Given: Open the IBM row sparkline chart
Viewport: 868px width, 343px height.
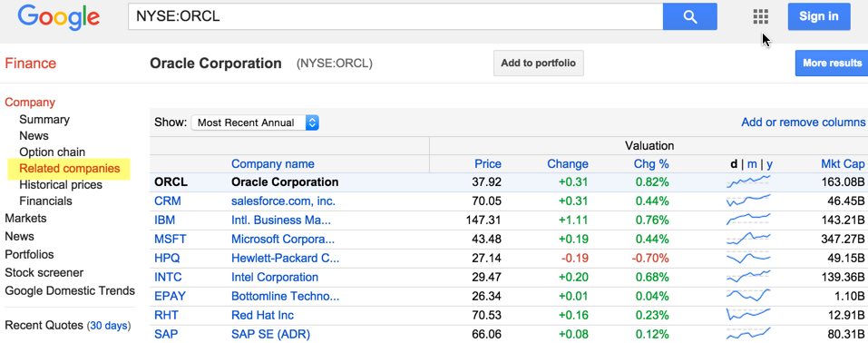Looking at the screenshot, I should coord(748,220).
